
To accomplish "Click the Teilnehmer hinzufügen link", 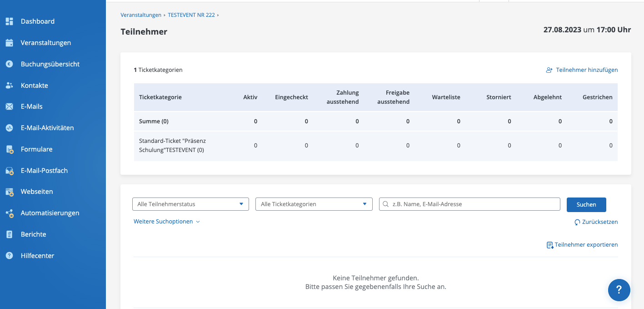I will (x=582, y=70).
